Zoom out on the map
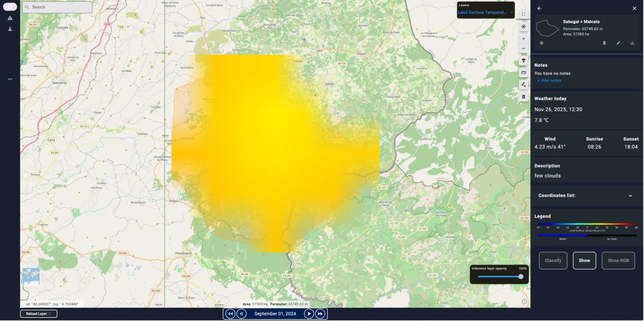The height and width of the screenshot is (321, 644). click(523, 49)
